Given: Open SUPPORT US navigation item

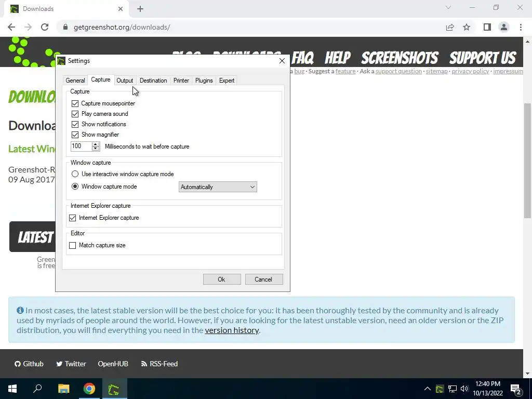Looking at the screenshot, I should pyautogui.click(x=483, y=58).
